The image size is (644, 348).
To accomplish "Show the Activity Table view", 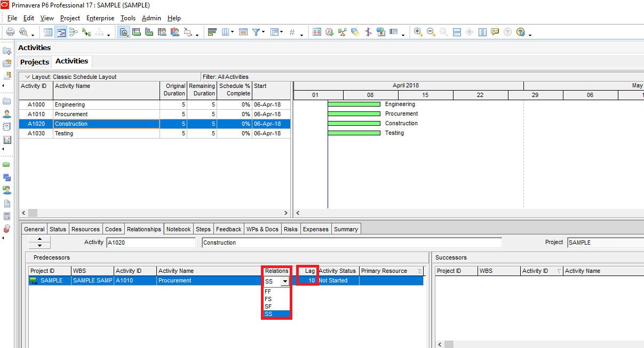I will point(49,32).
